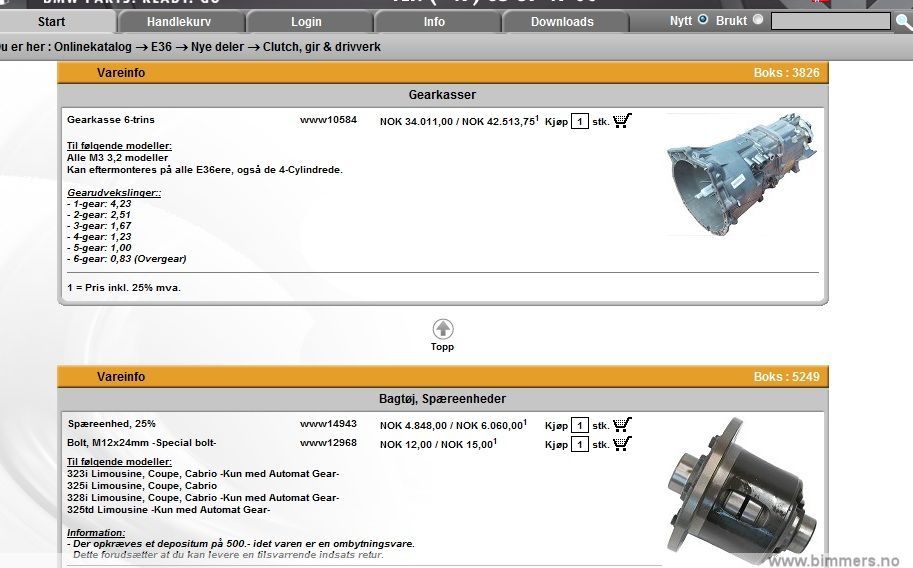Click the Topp arrow icon
913x568 pixels.
click(x=443, y=329)
